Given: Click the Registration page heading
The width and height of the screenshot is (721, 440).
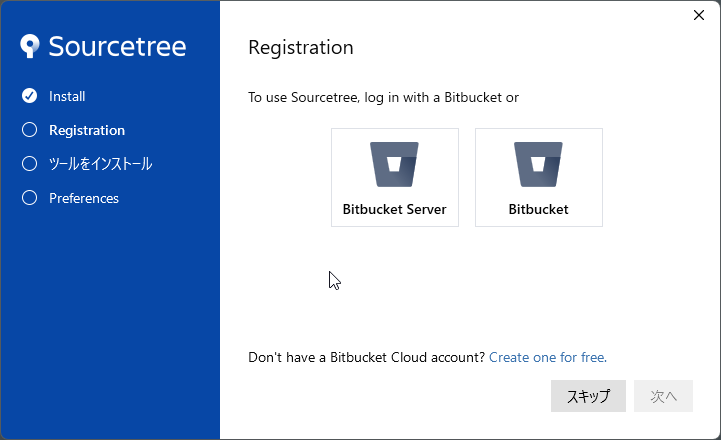Looking at the screenshot, I should [x=301, y=48].
